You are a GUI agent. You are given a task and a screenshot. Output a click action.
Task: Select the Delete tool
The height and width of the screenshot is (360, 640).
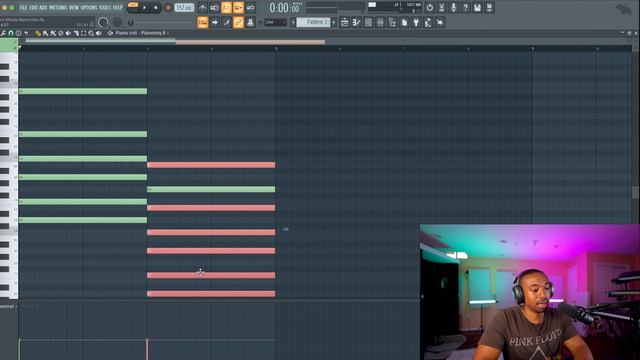point(61,33)
